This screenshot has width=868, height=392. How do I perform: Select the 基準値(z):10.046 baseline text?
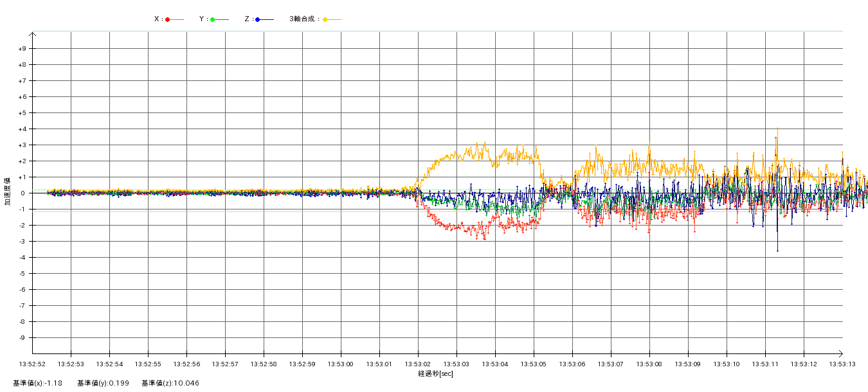[170, 384]
